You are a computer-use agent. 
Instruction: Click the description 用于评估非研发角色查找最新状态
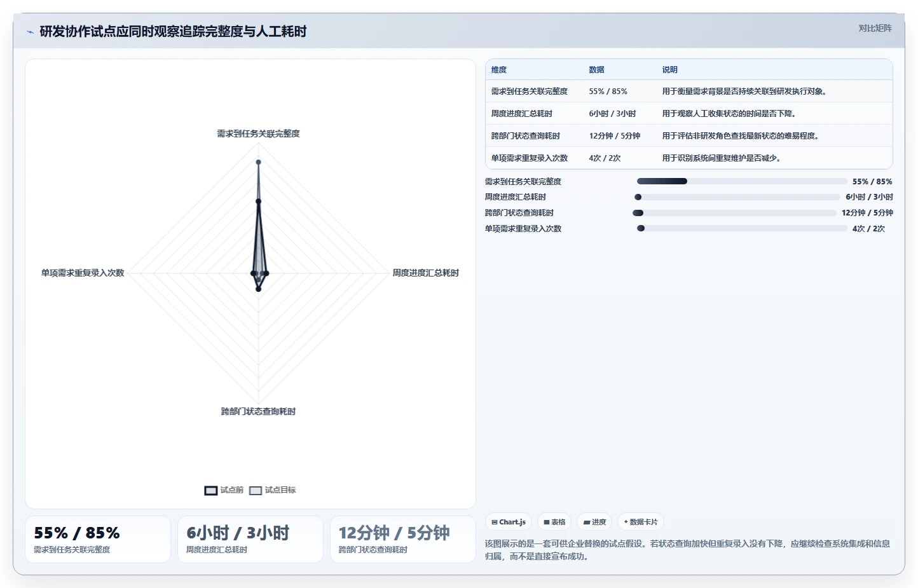click(x=741, y=136)
